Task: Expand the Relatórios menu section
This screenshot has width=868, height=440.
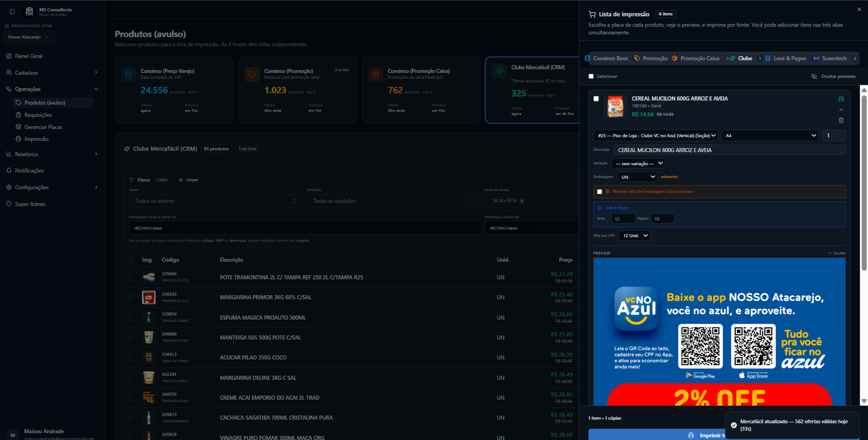Action: [x=52, y=154]
